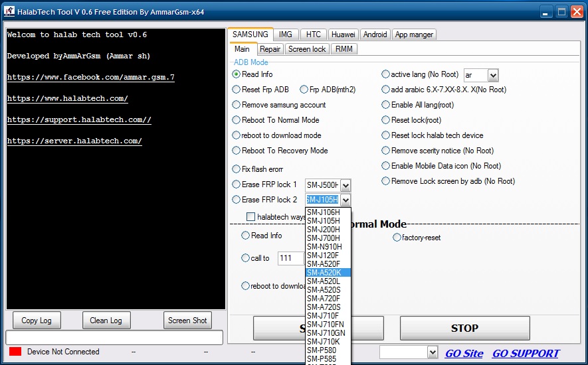The width and height of the screenshot is (588, 365).
Task: Click the HalabTech app icon in title bar
Action: (9, 11)
